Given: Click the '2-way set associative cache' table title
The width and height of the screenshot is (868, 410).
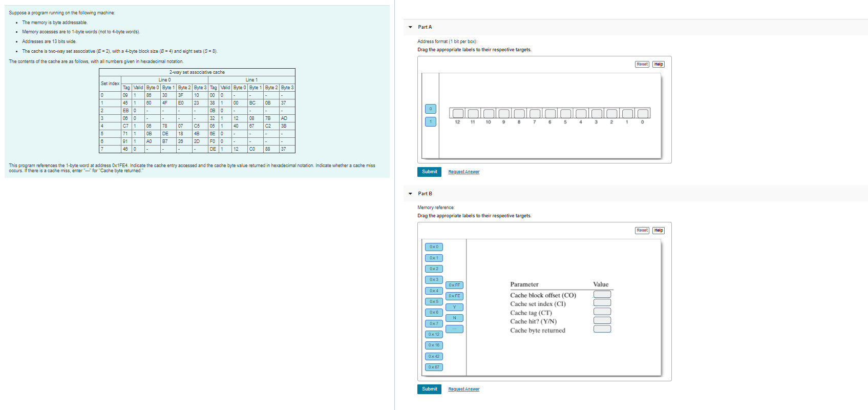Looking at the screenshot, I should click(197, 72).
